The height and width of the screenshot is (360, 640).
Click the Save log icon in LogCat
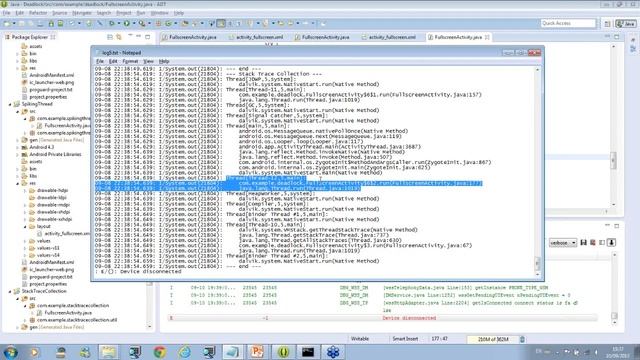(584, 242)
